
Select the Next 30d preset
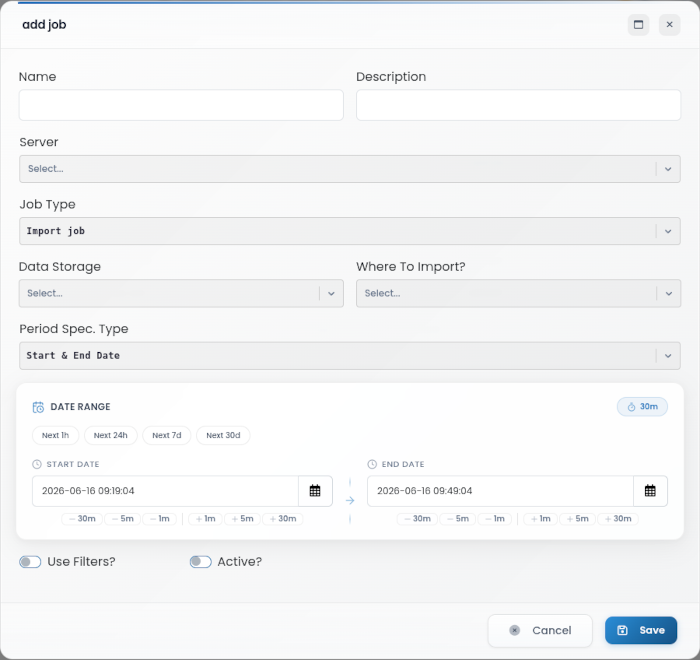tap(223, 435)
